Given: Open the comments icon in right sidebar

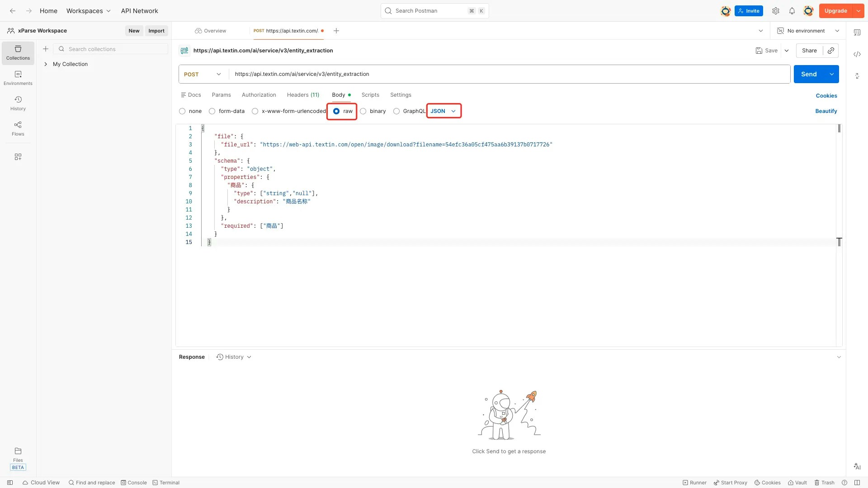Looking at the screenshot, I should [x=857, y=33].
